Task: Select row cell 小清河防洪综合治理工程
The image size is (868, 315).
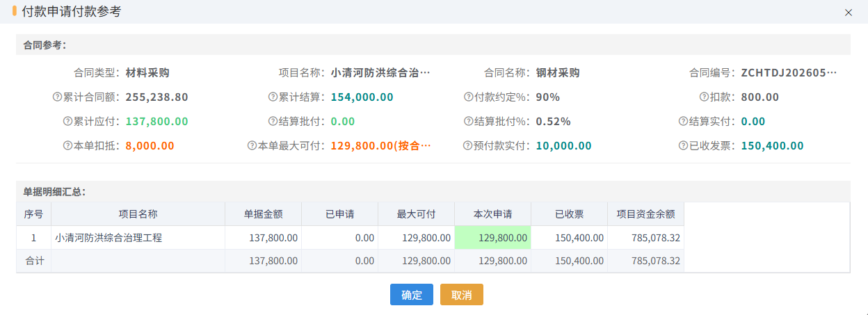Action: (138, 238)
